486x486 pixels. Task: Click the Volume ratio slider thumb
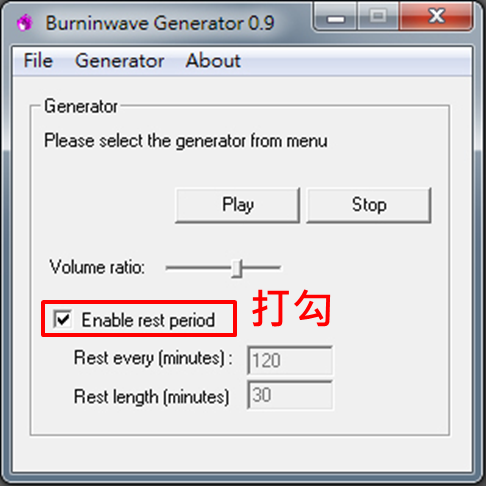(x=237, y=268)
